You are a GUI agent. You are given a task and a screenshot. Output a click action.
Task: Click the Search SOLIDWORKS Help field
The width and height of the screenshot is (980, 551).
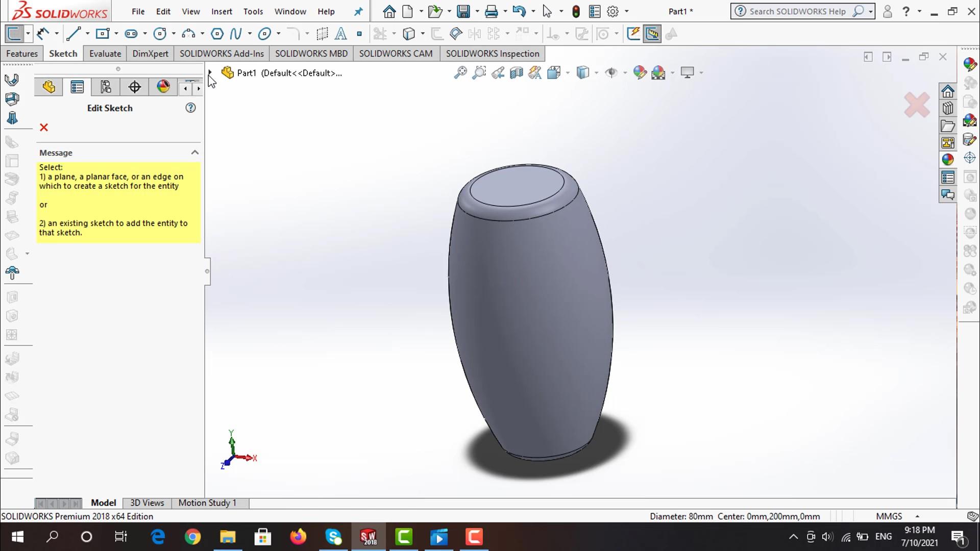pyautogui.click(x=797, y=11)
